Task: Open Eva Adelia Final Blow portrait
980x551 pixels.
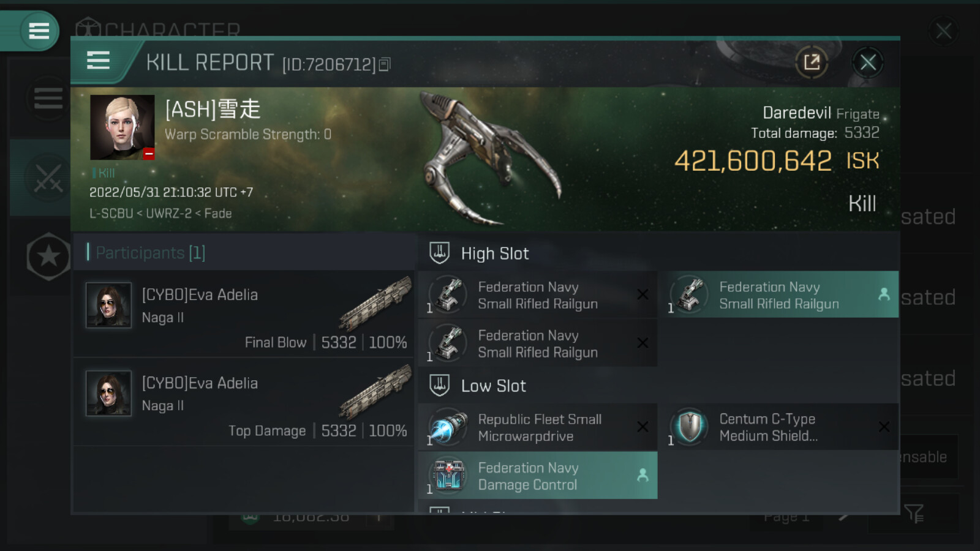Action: coord(108,305)
